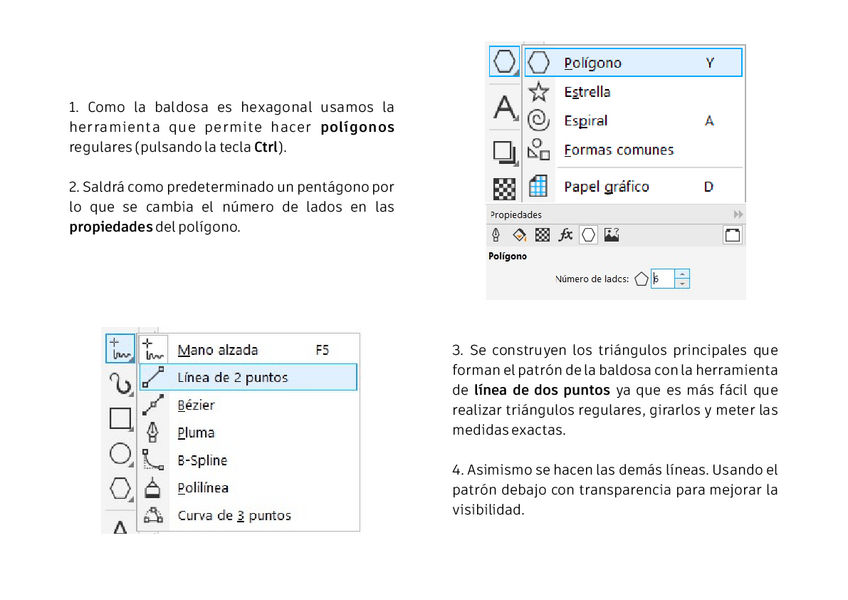Collapse Propiedades panel with double arrow

click(x=738, y=214)
